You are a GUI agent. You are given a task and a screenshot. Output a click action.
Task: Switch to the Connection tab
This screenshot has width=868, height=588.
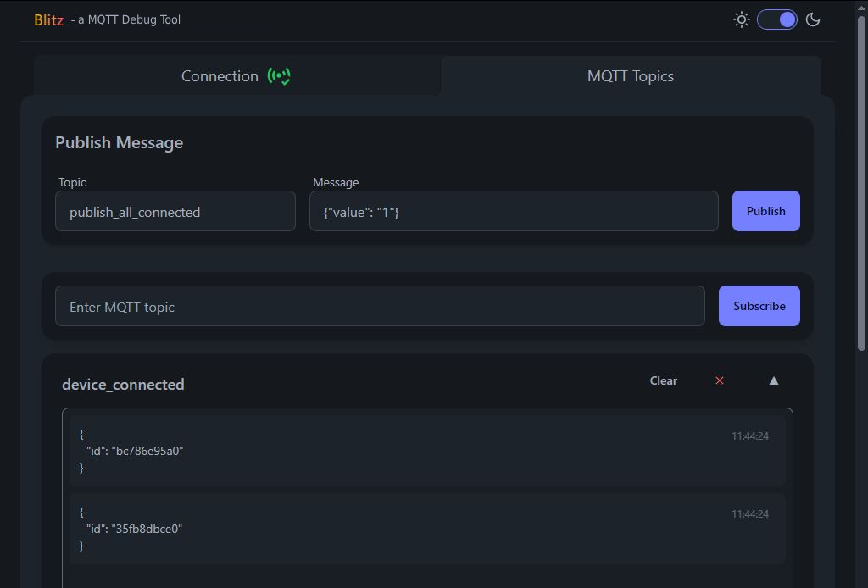pos(220,76)
